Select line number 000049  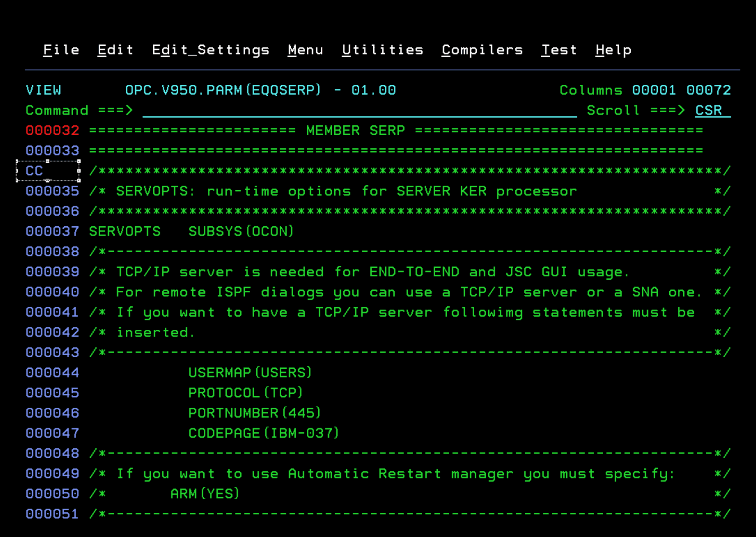tap(53, 474)
